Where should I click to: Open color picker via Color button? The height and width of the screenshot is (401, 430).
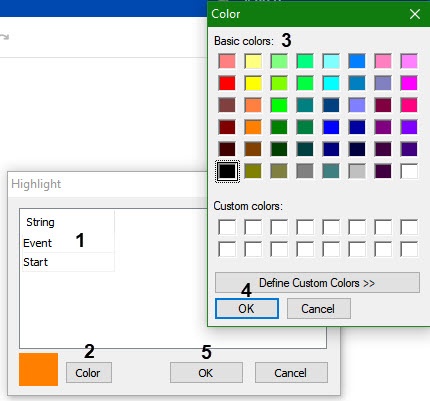coord(89,373)
